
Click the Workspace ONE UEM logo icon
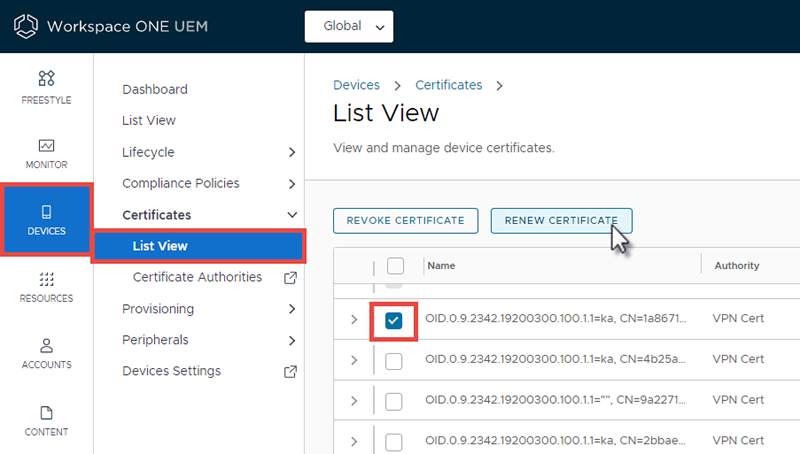tap(26, 26)
